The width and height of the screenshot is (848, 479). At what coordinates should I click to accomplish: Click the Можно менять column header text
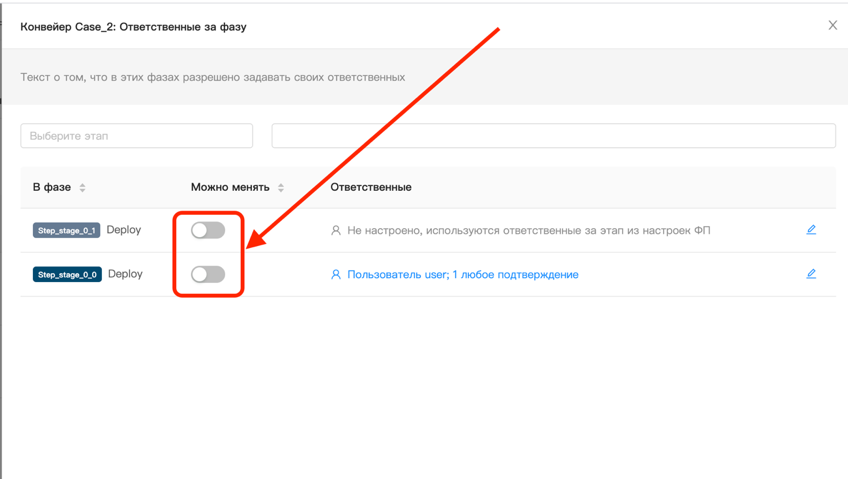tap(230, 187)
